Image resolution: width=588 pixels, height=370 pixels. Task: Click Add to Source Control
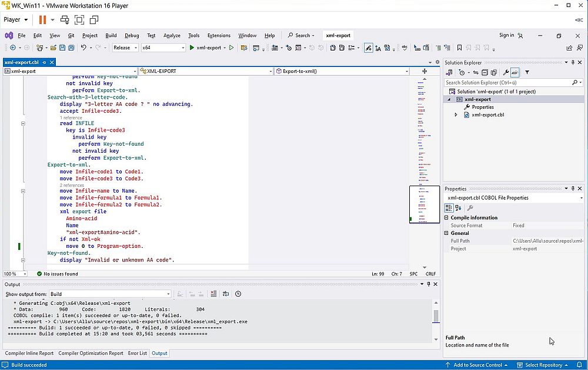coord(477,365)
